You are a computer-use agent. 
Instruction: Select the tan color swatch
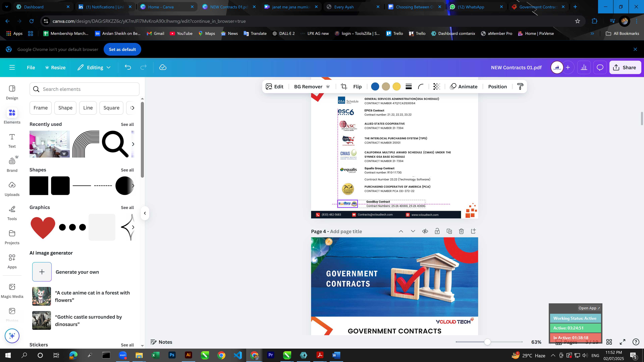[x=386, y=87]
